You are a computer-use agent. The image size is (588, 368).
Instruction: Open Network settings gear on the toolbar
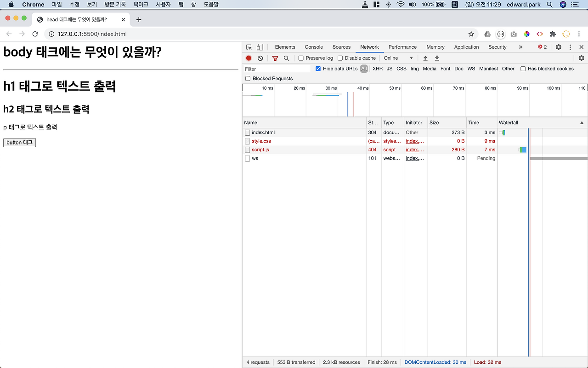582,58
